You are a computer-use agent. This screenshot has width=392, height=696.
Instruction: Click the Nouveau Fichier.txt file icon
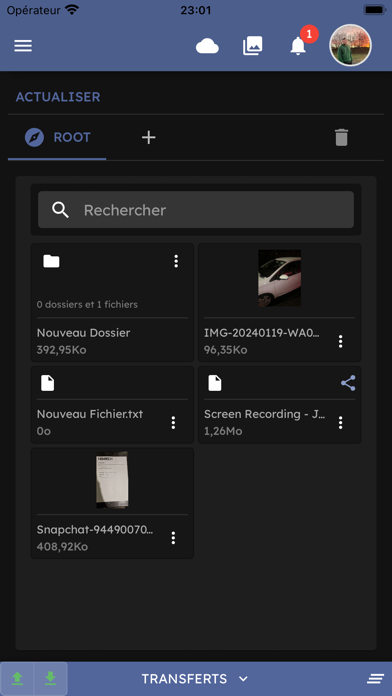tap(48, 383)
